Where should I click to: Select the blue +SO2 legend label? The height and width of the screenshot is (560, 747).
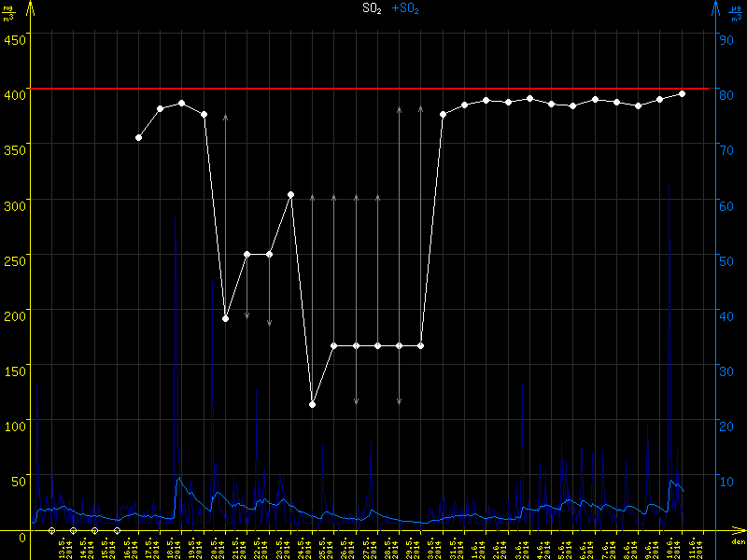click(405, 8)
